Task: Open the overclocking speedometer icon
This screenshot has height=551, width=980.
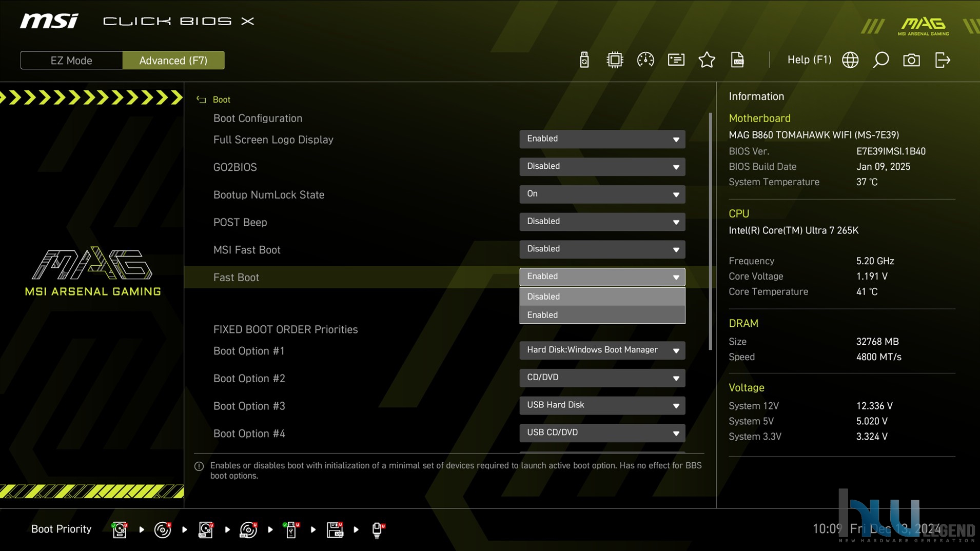Action: pos(645,60)
